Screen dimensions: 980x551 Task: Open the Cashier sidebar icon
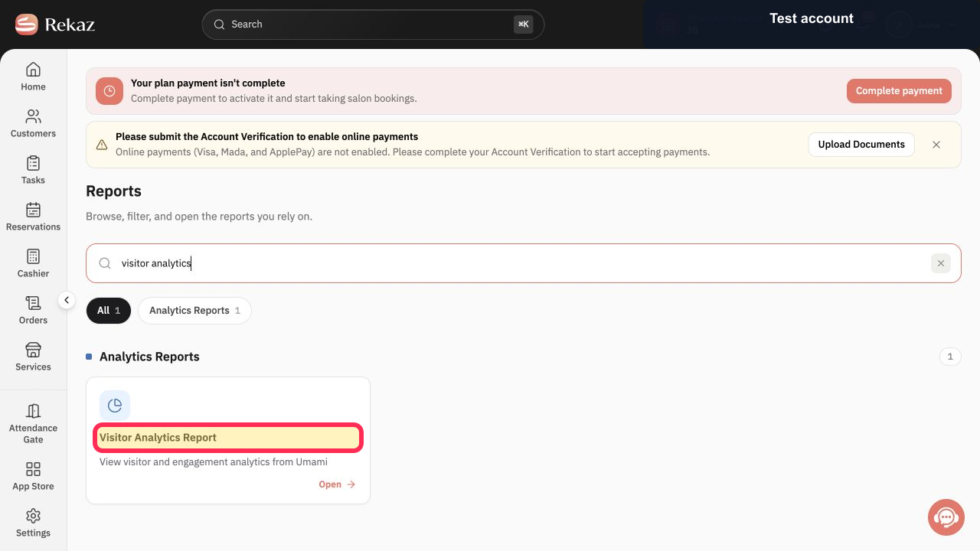click(33, 256)
